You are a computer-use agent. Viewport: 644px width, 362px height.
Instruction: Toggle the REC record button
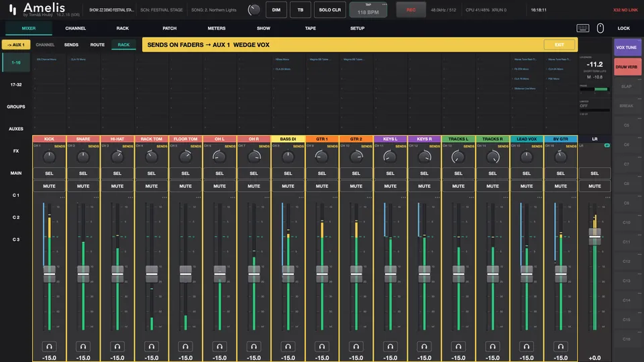pyautogui.click(x=411, y=10)
